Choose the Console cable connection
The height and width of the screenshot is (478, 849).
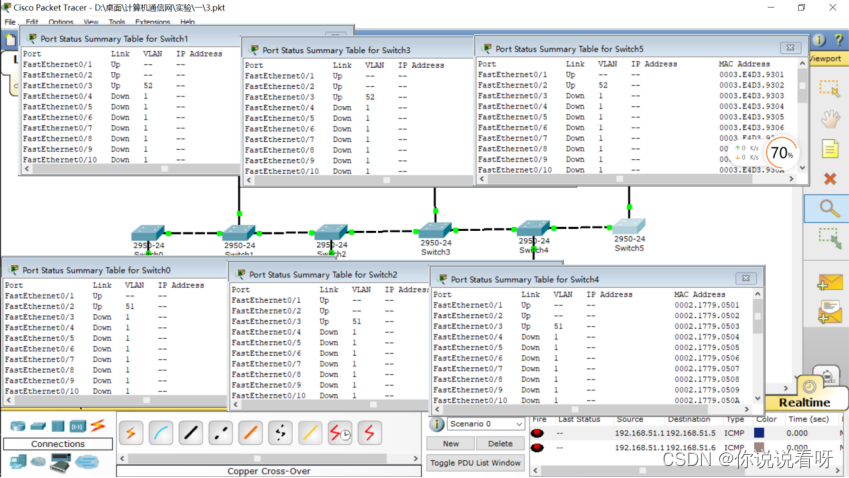[x=161, y=433]
